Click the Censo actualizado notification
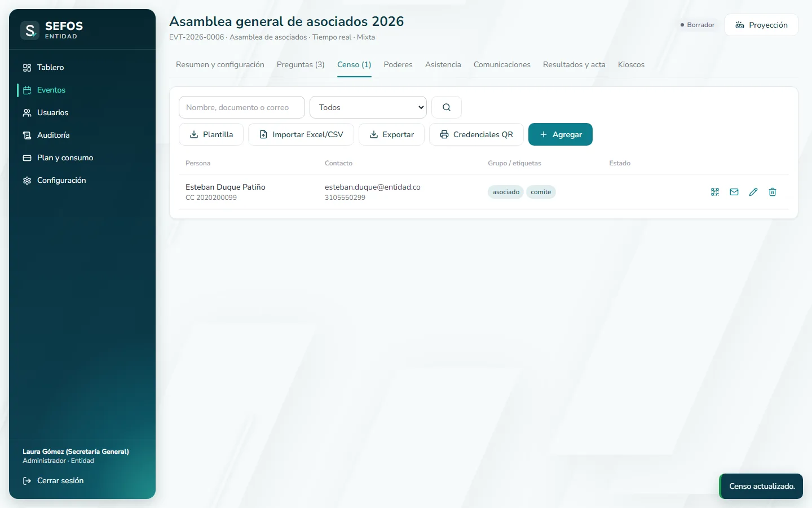Image resolution: width=812 pixels, height=508 pixels. coord(761,486)
